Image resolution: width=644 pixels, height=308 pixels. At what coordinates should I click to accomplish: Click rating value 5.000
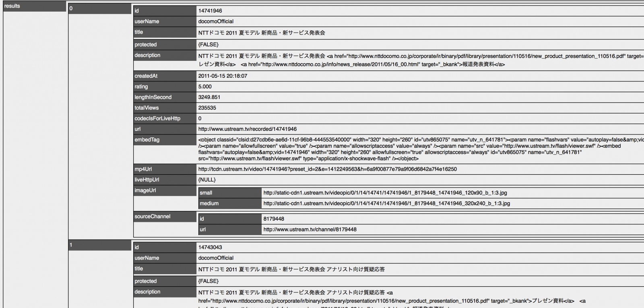click(205, 87)
